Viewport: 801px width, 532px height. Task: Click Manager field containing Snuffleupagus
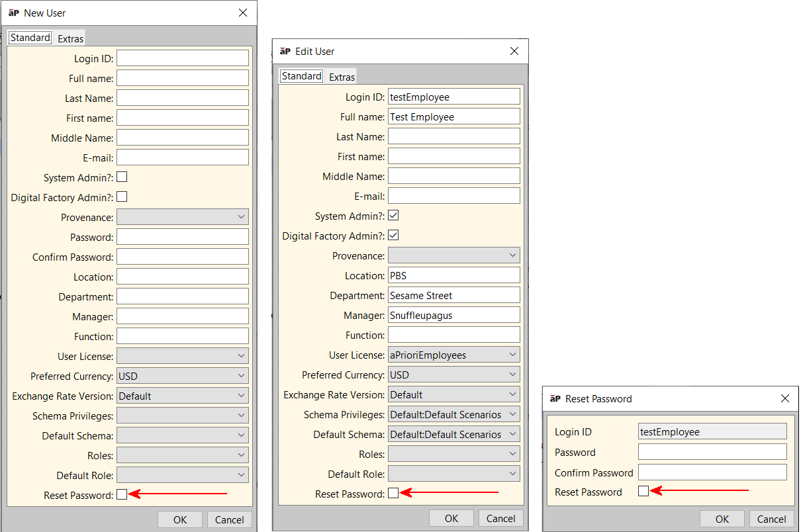[453, 316]
